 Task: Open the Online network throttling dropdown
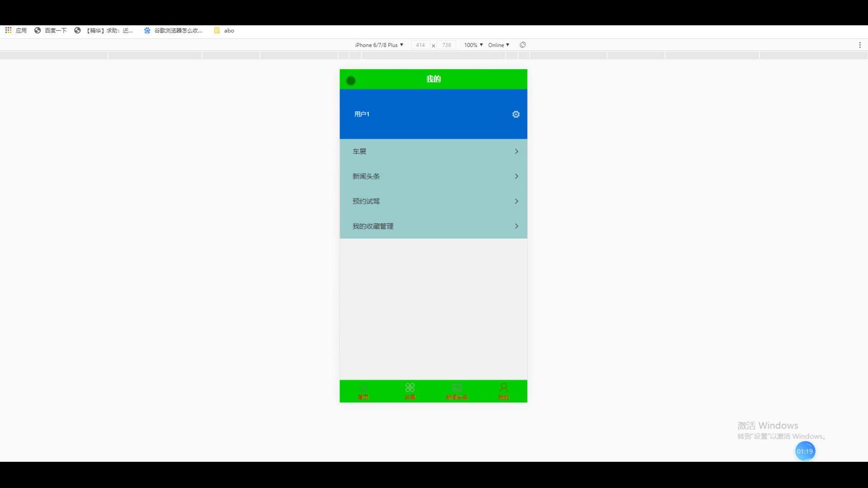[499, 45]
